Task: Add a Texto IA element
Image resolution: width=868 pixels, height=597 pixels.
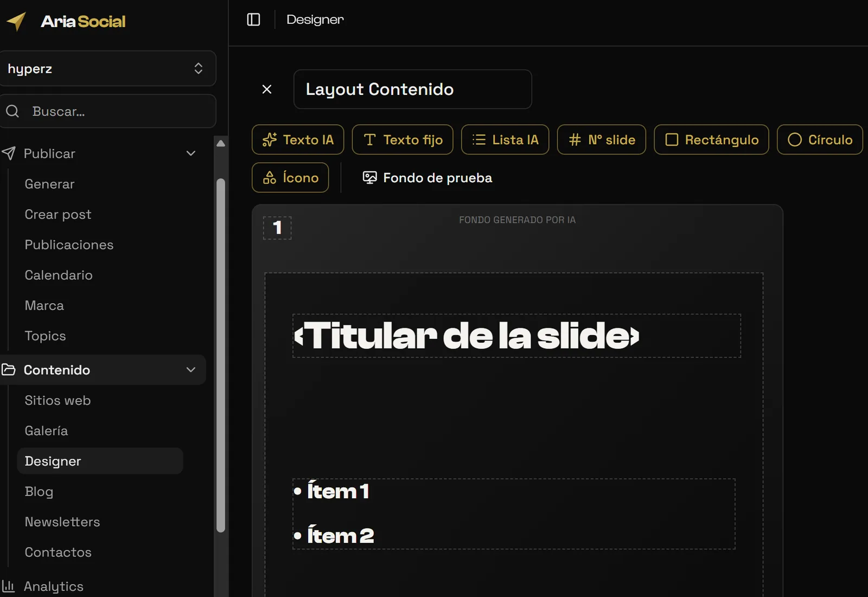Action: pos(298,140)
